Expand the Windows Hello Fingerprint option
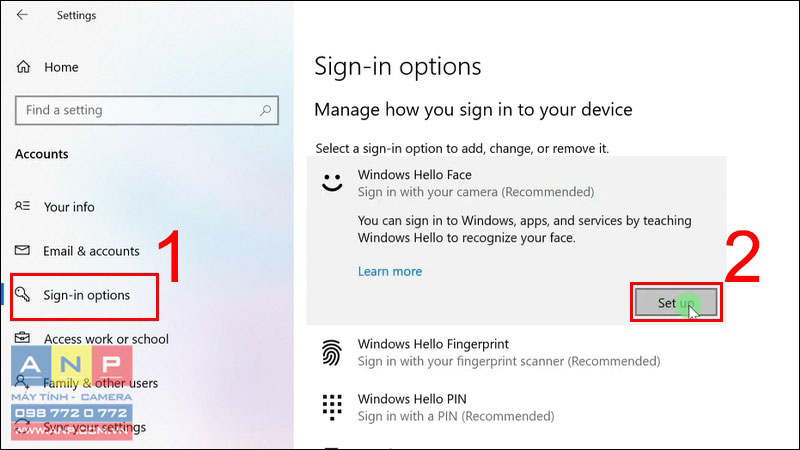 tap(516, 353)
